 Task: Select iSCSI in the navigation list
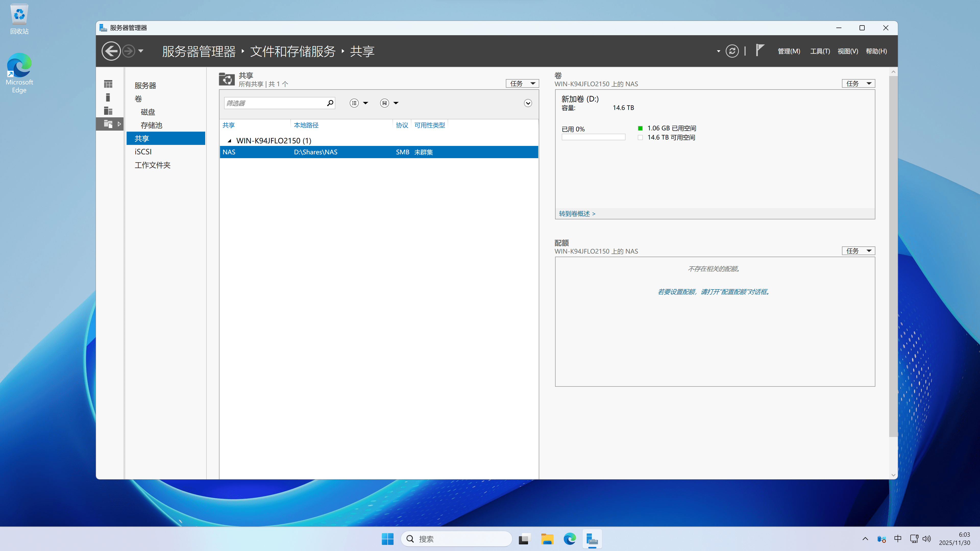pyautogui.click(x=143, y=152)
